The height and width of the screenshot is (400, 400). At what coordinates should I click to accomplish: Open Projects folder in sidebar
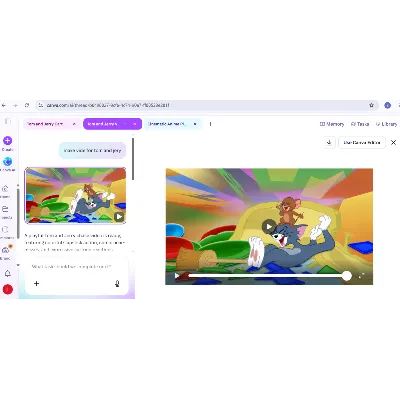tap(5, 209)
